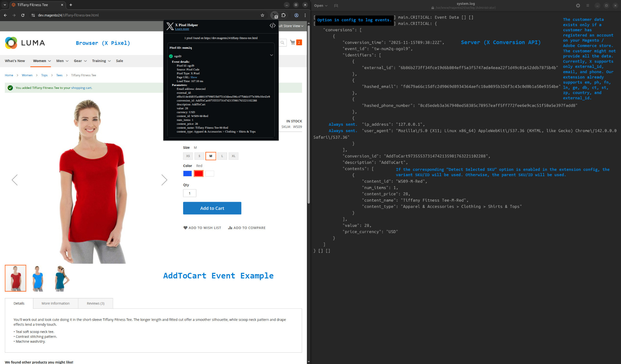
Task: Open the shopping cart icon showing 2 items
Action: [x=292, y=42]
